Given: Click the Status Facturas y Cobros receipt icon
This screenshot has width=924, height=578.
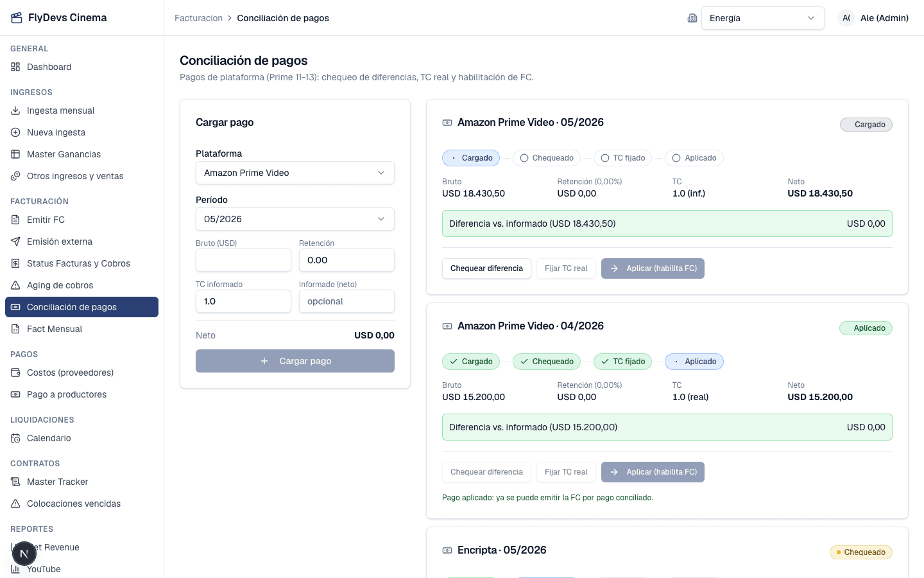Looking at the screenshot, I should (15, 263).
